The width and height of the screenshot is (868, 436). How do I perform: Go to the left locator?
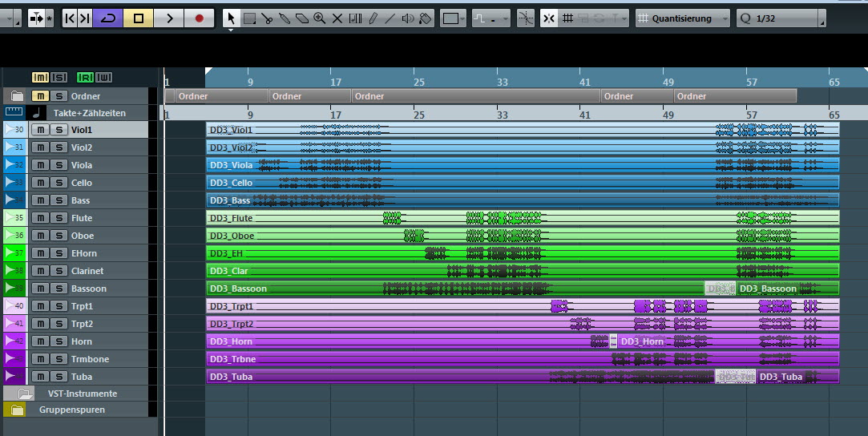coord(70,18)
